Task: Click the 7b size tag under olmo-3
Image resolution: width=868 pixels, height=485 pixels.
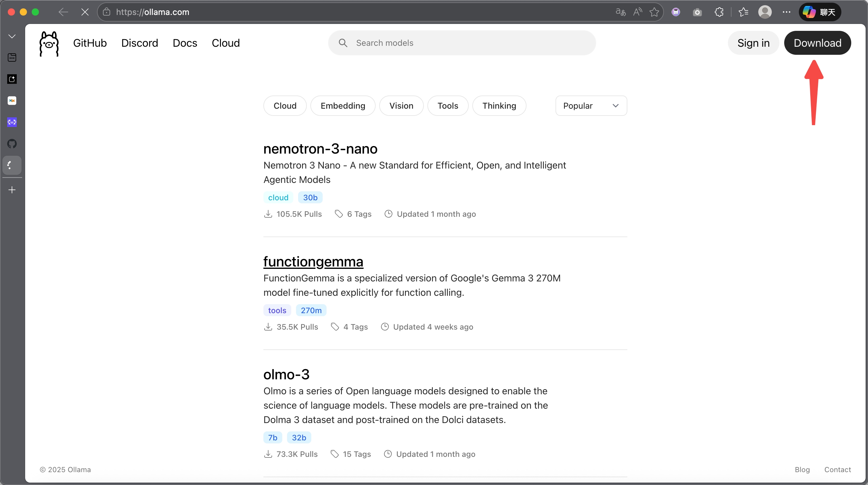Action: pyautogui.click(x=273, y=437)
